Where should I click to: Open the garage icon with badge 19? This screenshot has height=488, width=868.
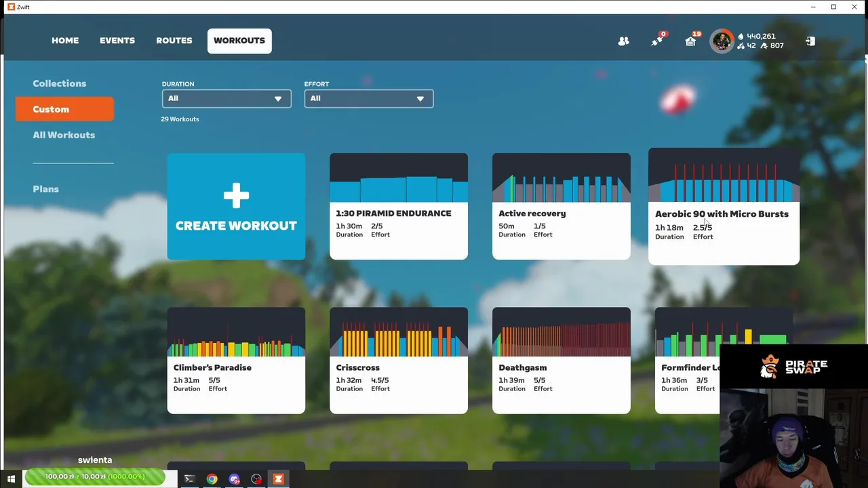[x=691, y=40]
